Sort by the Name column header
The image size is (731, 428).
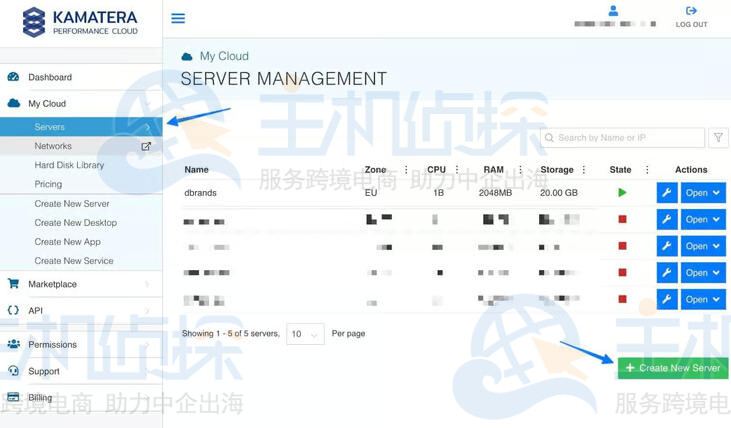pos(196,170)
